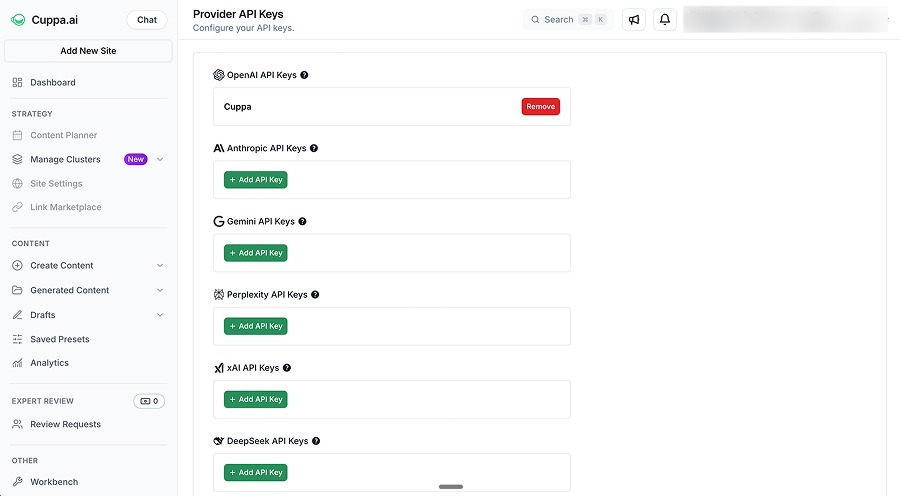Click the Perplexity API Keys help icon
Image resolution: width=900 pixels, height=496 pixels.
pyautogui.click(x=315, y=294)
